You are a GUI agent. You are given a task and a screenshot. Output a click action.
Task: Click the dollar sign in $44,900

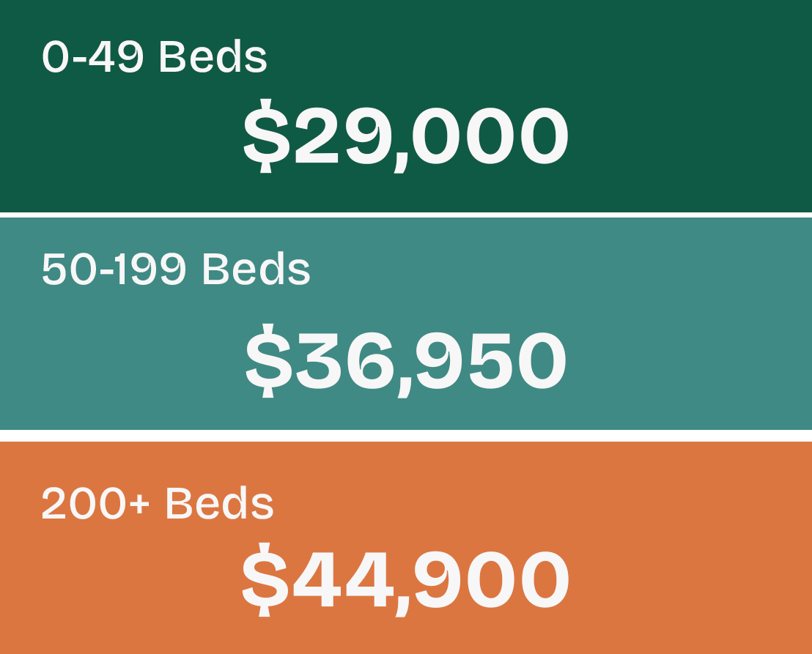(x=265, y=579)
